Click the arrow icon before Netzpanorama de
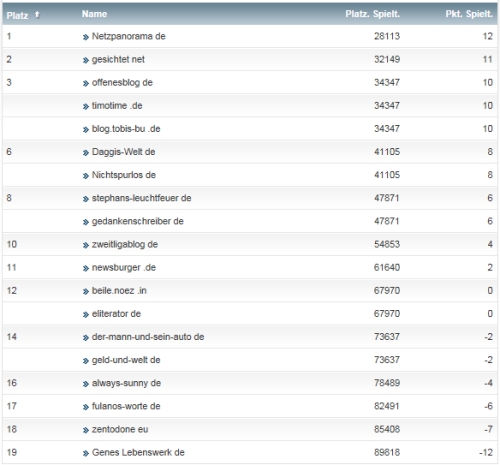The width and height of the screenshot is (500, 465). click(86, 37)
